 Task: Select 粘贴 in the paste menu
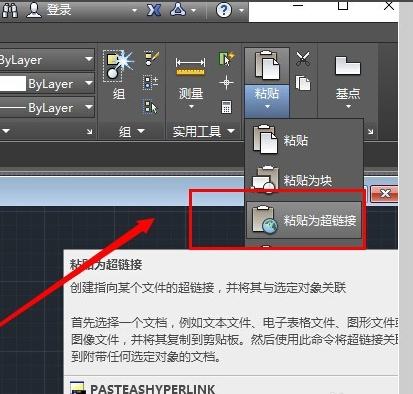click(x=304, y=140)
